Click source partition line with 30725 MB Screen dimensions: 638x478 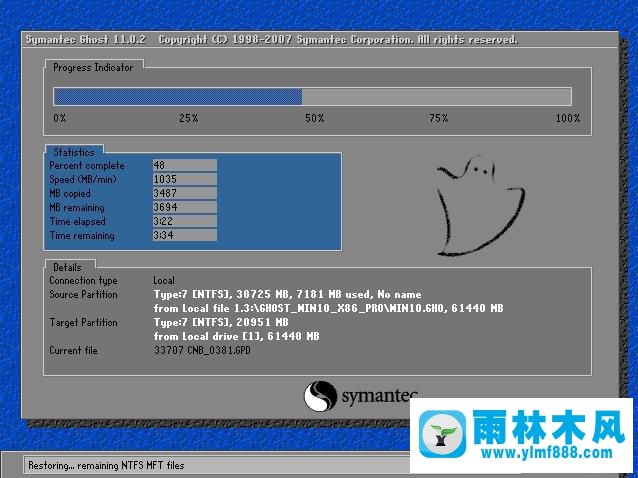pos(288,294)
